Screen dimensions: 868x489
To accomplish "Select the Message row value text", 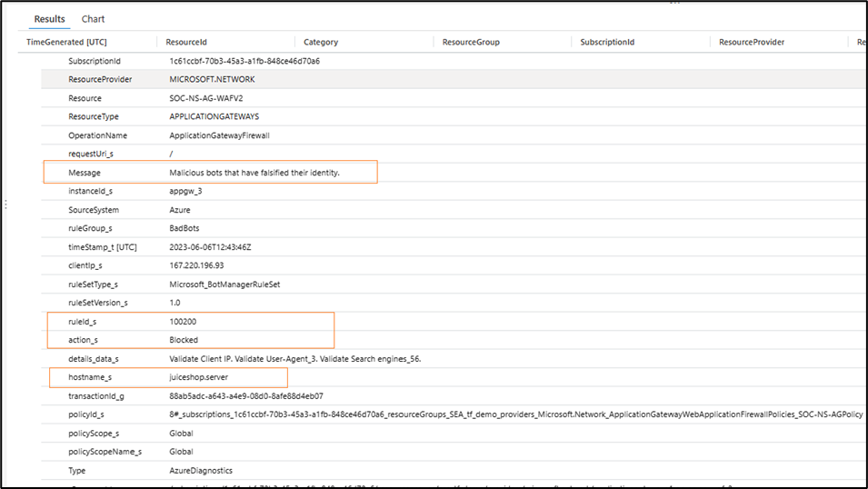I will [x=254, y=173].
